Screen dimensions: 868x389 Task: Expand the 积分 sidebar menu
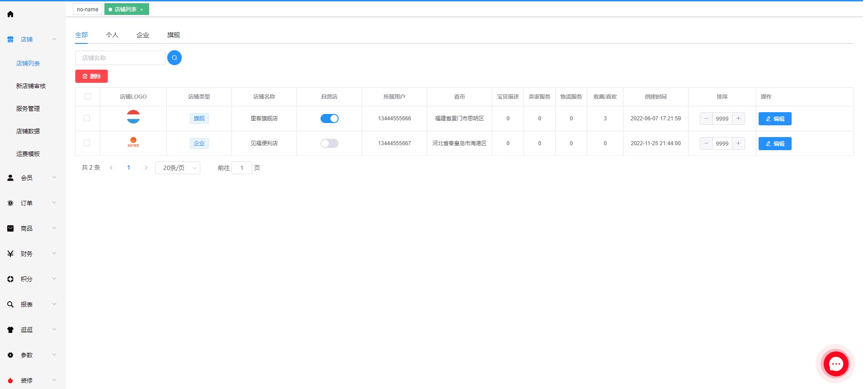click(x=54, y=279)
